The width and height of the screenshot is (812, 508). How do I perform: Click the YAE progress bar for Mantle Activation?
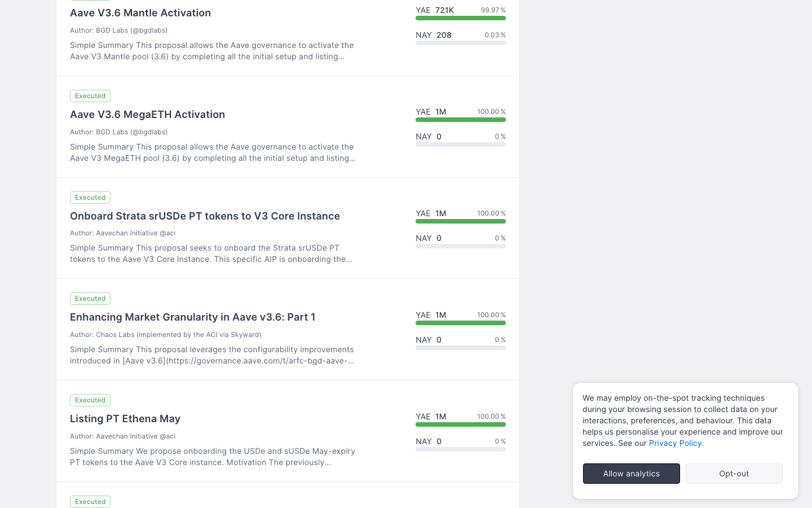(x=460, y=18)
